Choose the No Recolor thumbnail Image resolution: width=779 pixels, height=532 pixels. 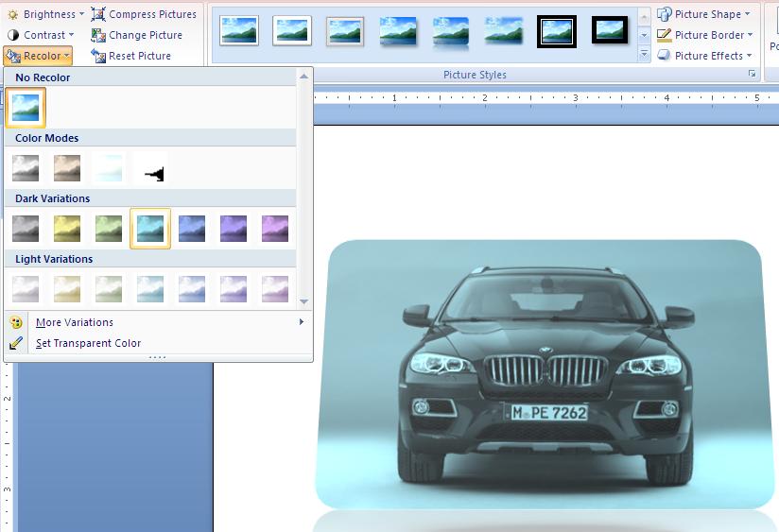coord(26,108)
